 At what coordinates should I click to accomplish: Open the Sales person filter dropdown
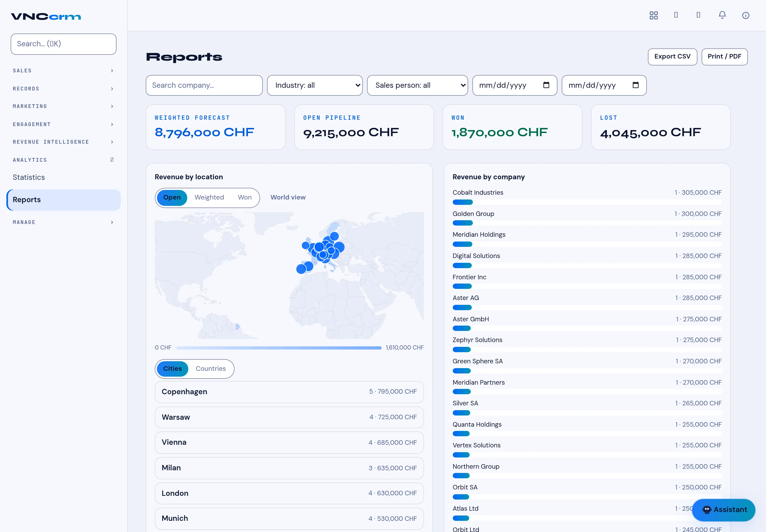coord(417,85)
